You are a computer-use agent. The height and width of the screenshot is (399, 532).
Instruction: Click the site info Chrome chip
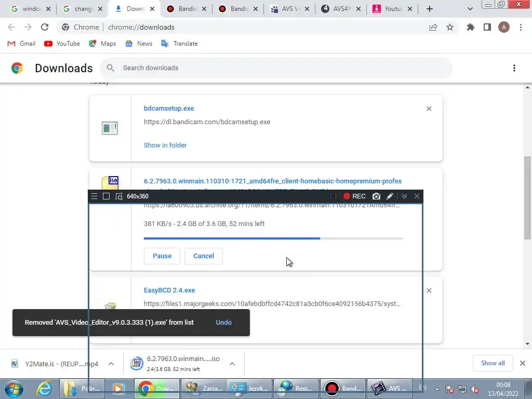pos(81,27)
